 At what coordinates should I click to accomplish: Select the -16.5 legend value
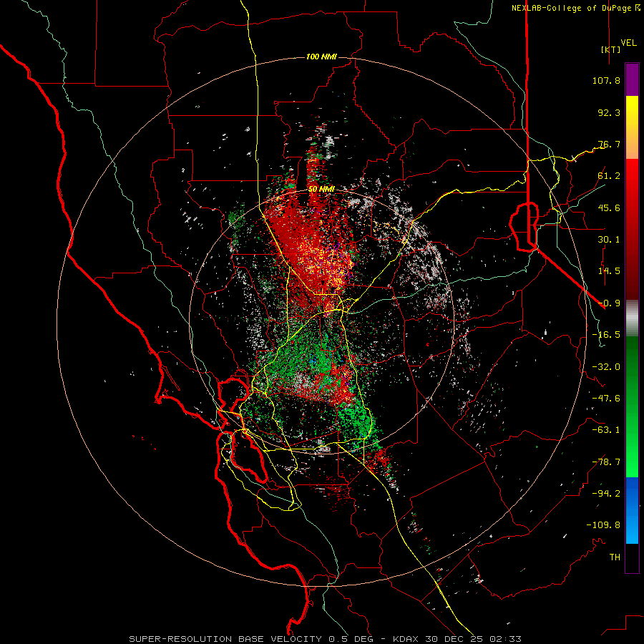click(606, 335)
